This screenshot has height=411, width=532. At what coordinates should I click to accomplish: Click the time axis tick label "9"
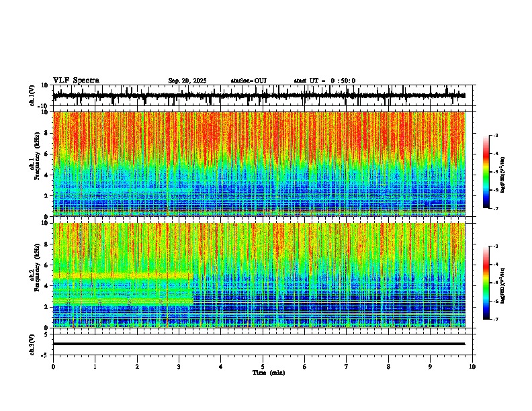[x=430, y=366]
